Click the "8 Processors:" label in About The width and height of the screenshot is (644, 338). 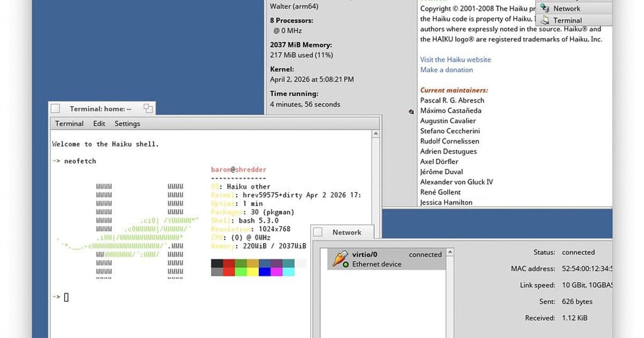pyautogui.click(x=291, y=20)
